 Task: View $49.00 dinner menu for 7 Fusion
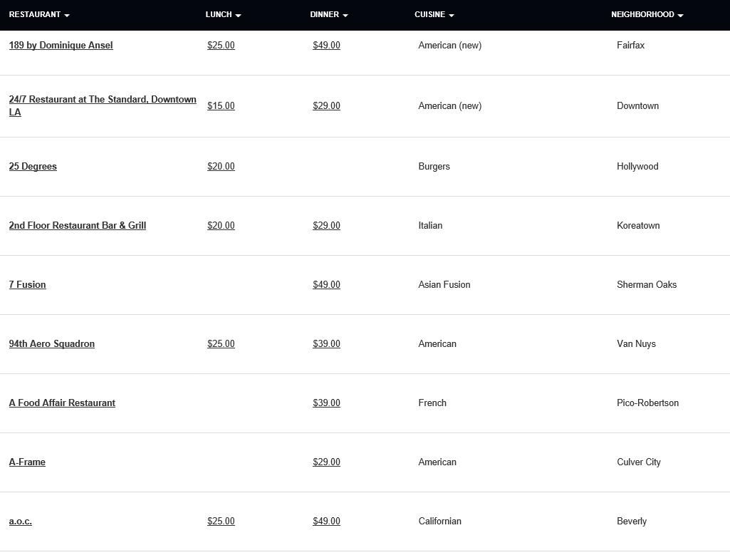click(326, 284)
